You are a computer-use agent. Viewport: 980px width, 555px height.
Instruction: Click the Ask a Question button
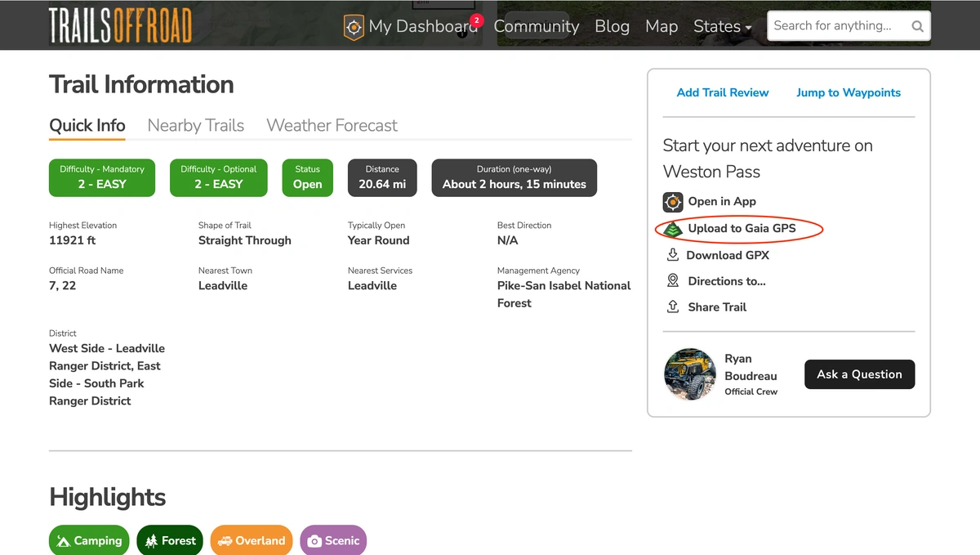860,374
